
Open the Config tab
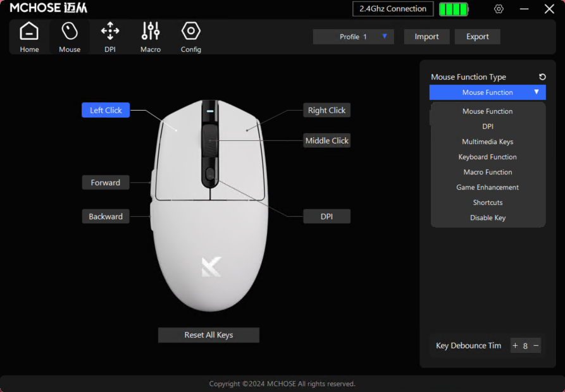[x=190, y=37]
